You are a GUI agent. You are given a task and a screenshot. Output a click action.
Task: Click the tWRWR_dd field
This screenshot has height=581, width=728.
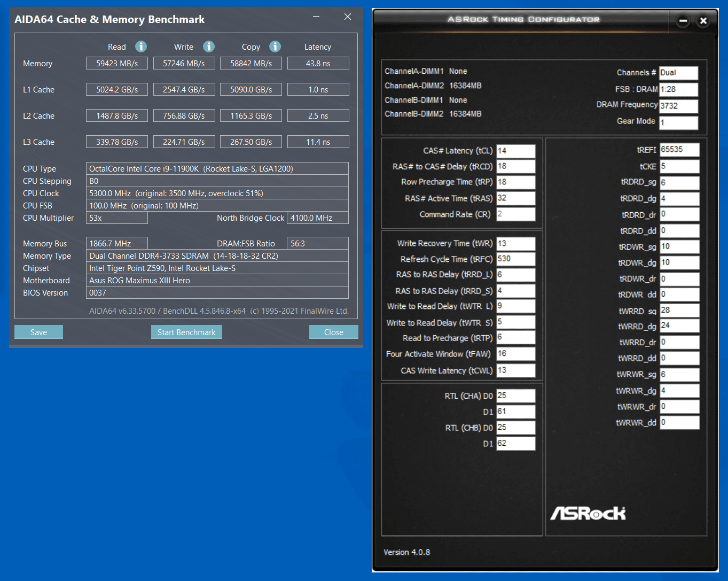tap(679, 422)
